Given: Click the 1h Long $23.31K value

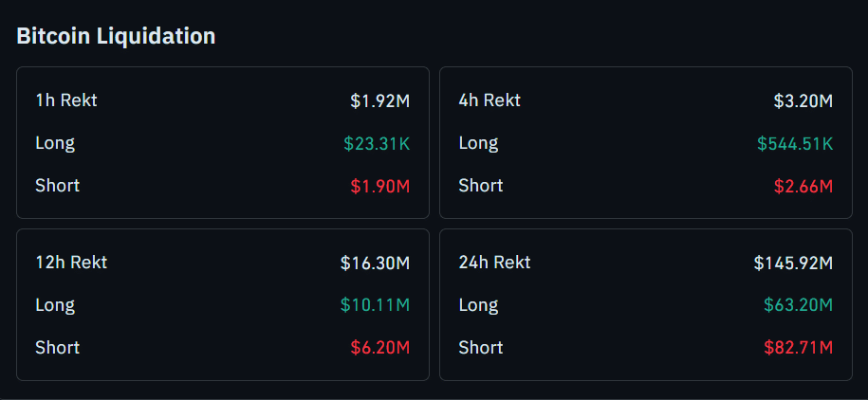Looking at the screenshot, I should pos(377,144).
